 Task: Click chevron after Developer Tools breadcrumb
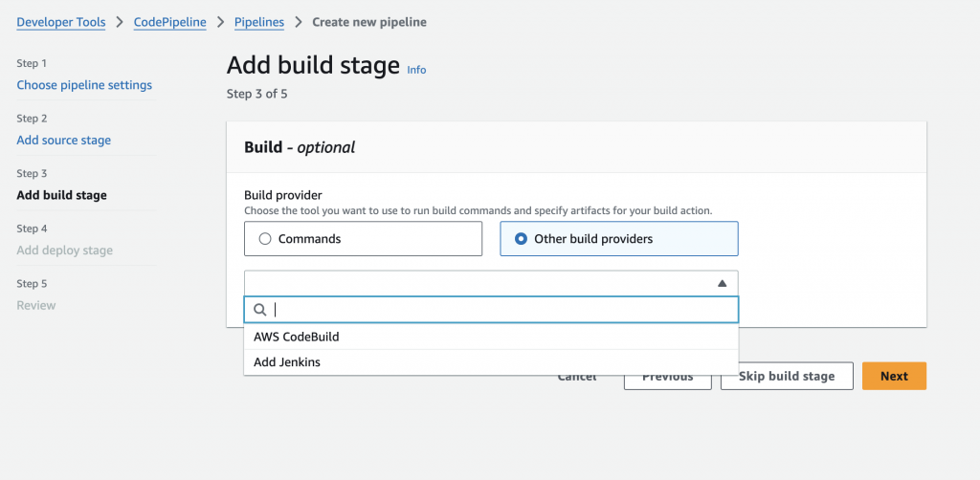click(120, 22)
